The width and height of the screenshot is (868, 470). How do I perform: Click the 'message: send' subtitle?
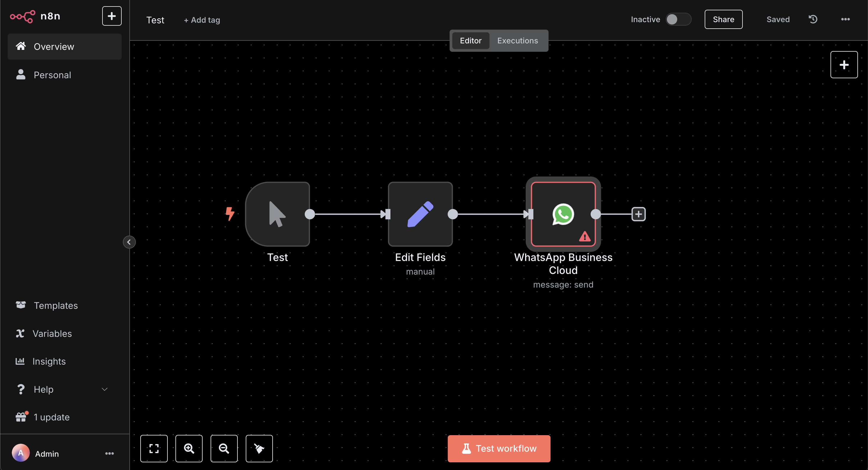click(x=563, y=284)
